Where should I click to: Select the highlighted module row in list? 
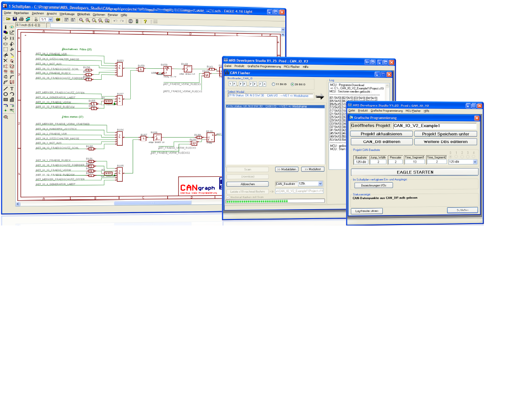[275, 107]
